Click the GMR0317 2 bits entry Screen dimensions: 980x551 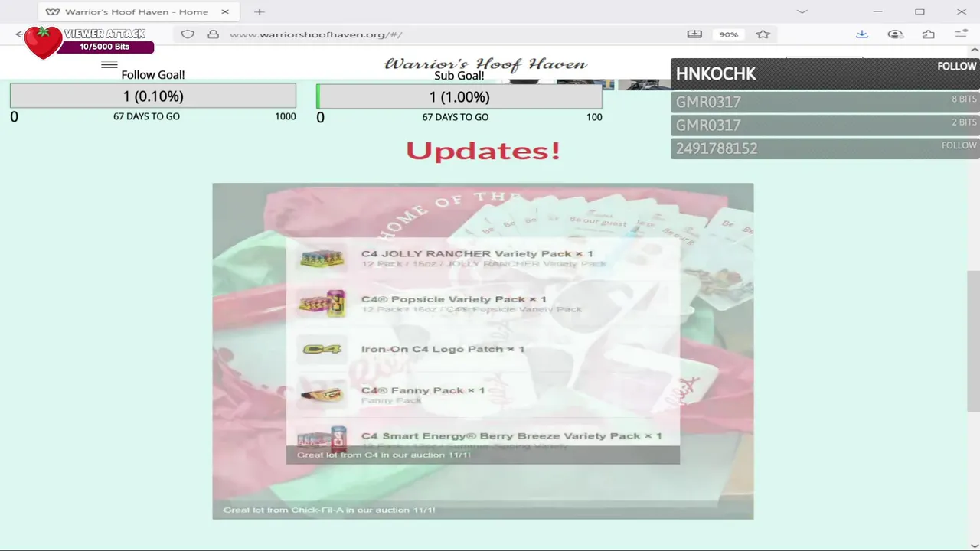(x=825, y=125)
